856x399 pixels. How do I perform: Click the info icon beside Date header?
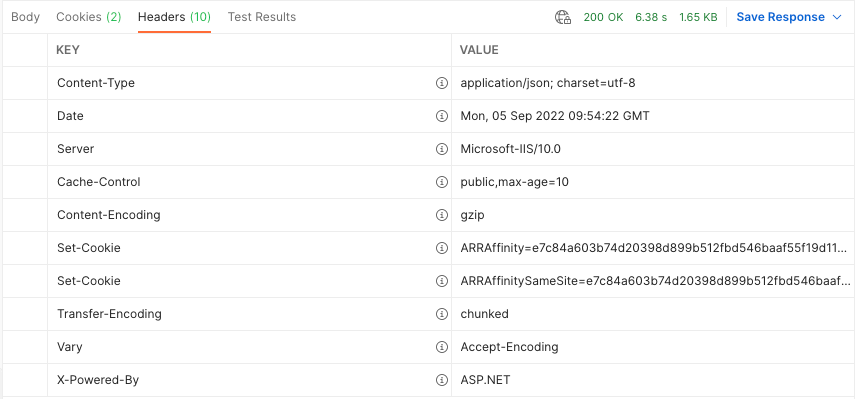click(442, 116)
